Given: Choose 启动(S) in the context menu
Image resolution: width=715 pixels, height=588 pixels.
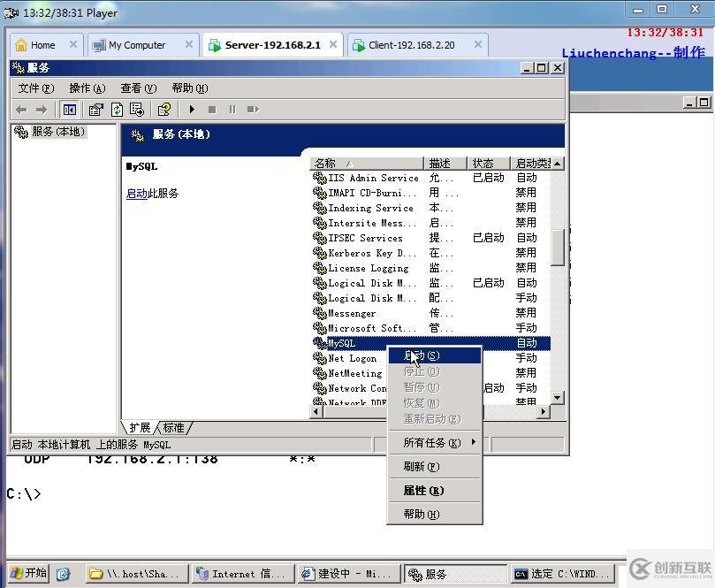Looking at the screenshot, I should point(435,355).
